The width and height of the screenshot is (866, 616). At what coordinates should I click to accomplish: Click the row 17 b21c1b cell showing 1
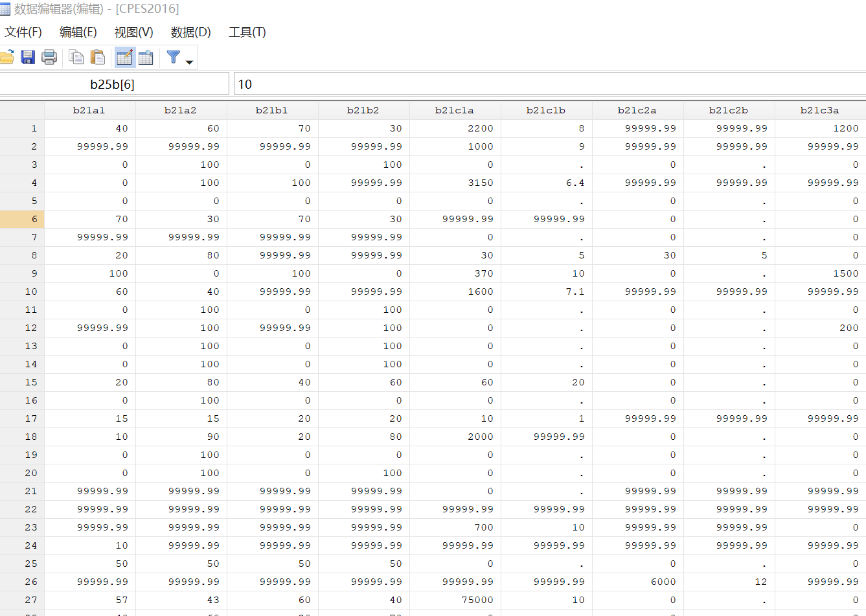click(x=546, y=418)
